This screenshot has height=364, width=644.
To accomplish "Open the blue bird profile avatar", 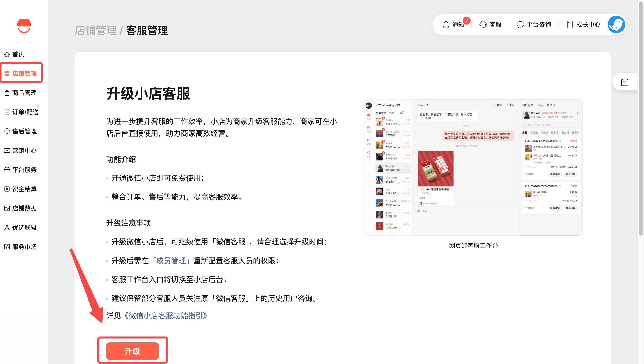I will (x=616, y=24).
